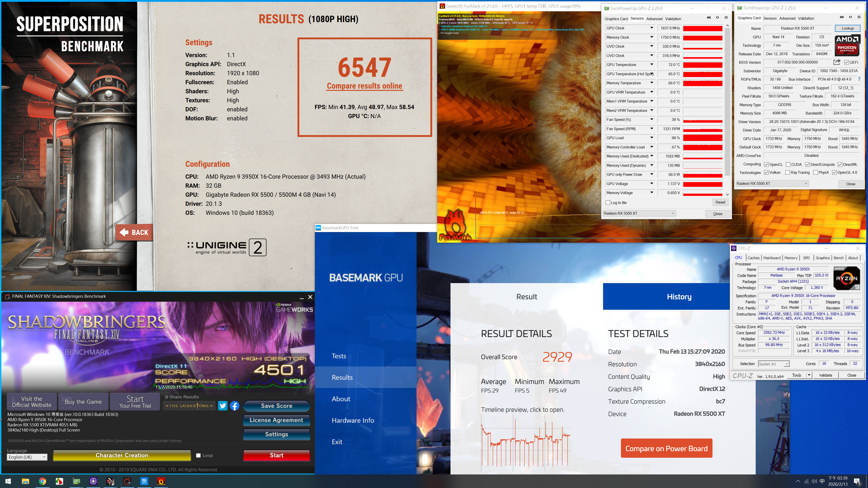
Task: Open the Mainboard tab in CPU-Z
Action: click(x=772, y=258)
